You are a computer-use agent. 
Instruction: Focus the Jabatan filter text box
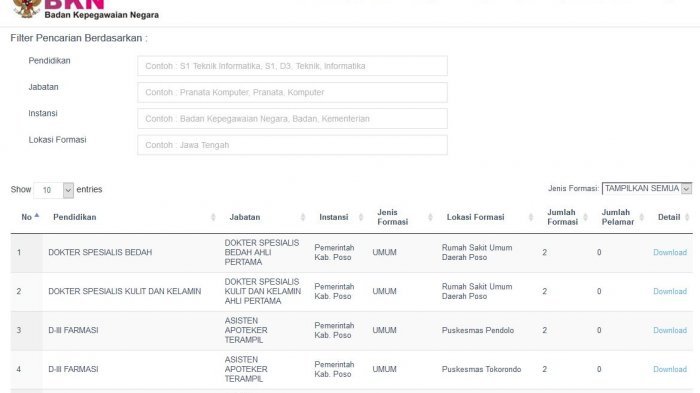(x=292, y=92)
